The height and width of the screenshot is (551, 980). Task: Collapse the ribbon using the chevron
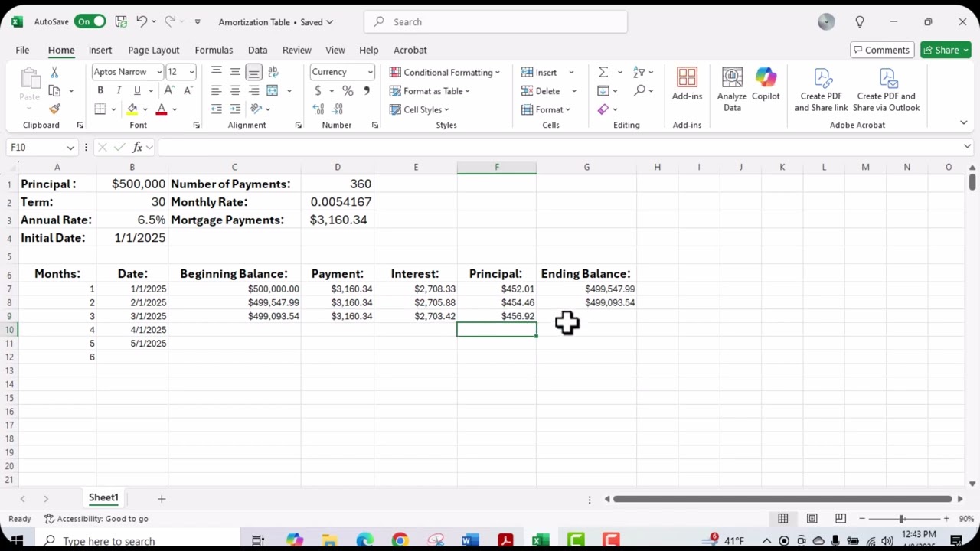[x=963, y=122]
